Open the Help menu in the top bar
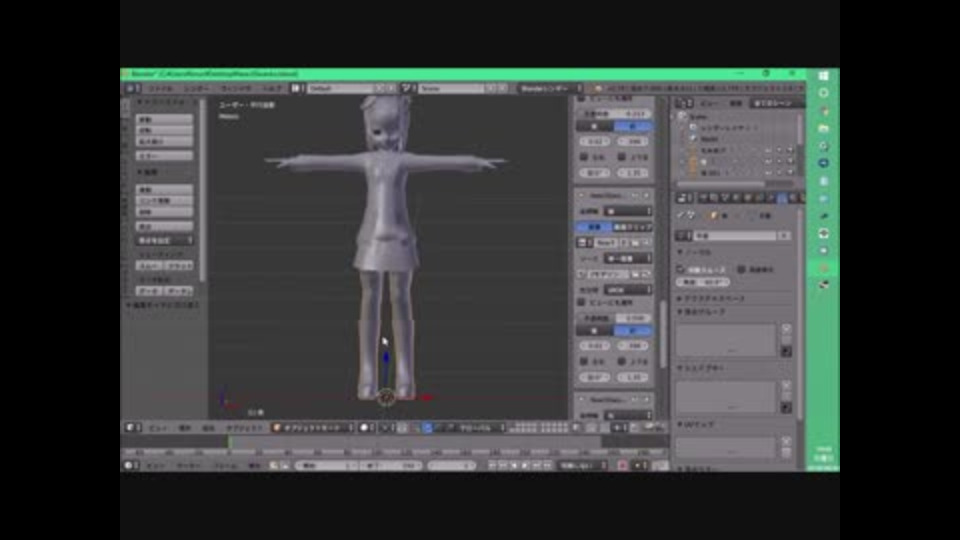The width and height of the screenshot is (960, 540). (x=271, y=89)
